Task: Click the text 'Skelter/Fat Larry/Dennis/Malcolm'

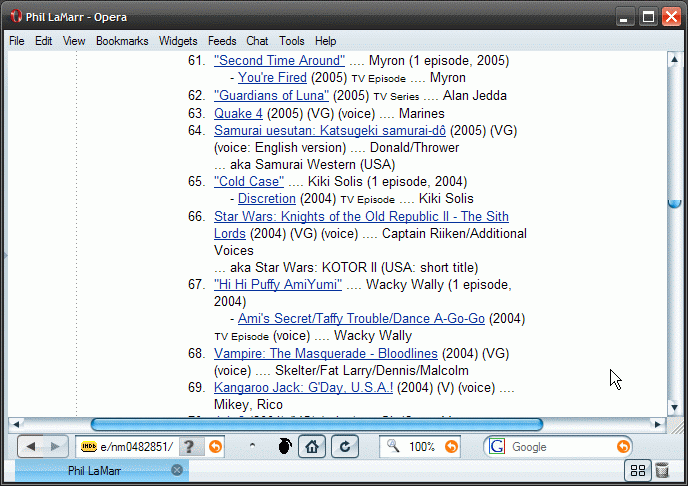Action: tap(372, 370)
